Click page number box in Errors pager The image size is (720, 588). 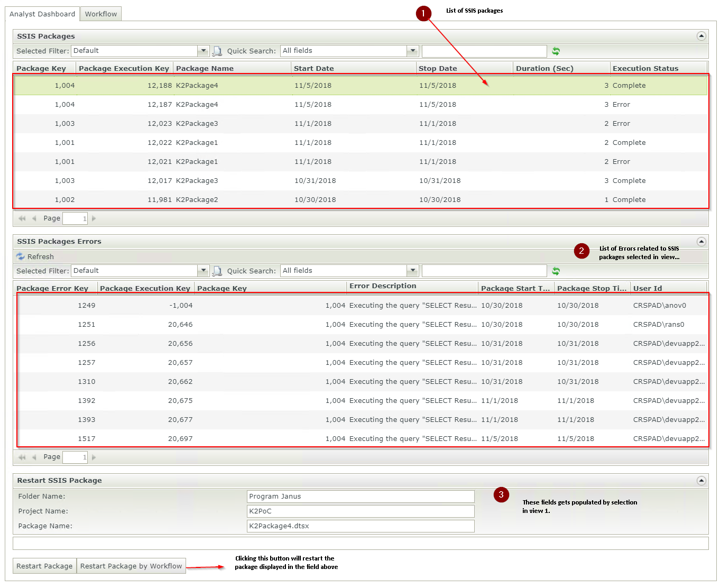(75, 457)
